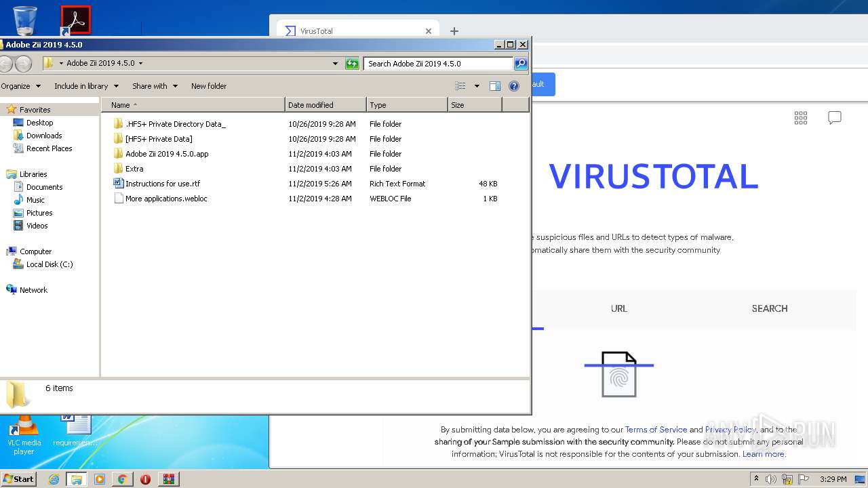Screen dimensions: 868x488
Task: Open Pictures library
Action: [x=39, y=213]
